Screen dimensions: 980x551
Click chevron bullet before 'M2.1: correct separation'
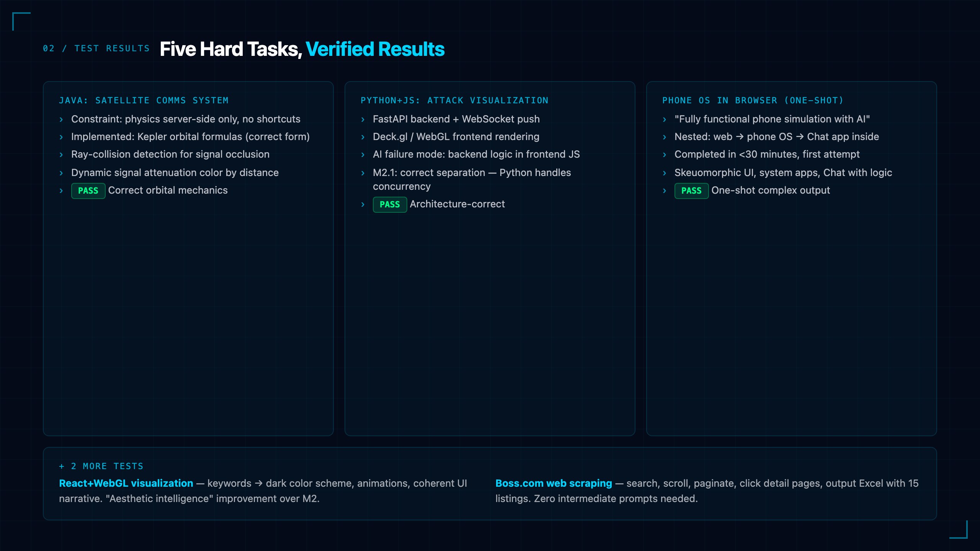(x=363, y=173)
